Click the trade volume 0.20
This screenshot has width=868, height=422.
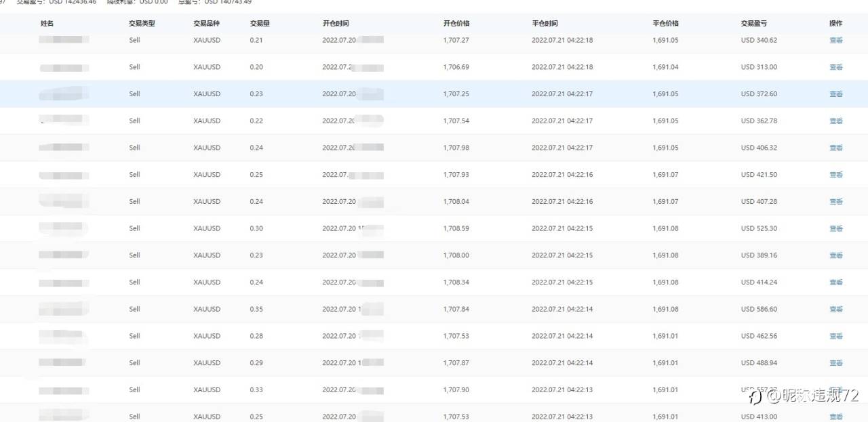[x=256, y=67]
